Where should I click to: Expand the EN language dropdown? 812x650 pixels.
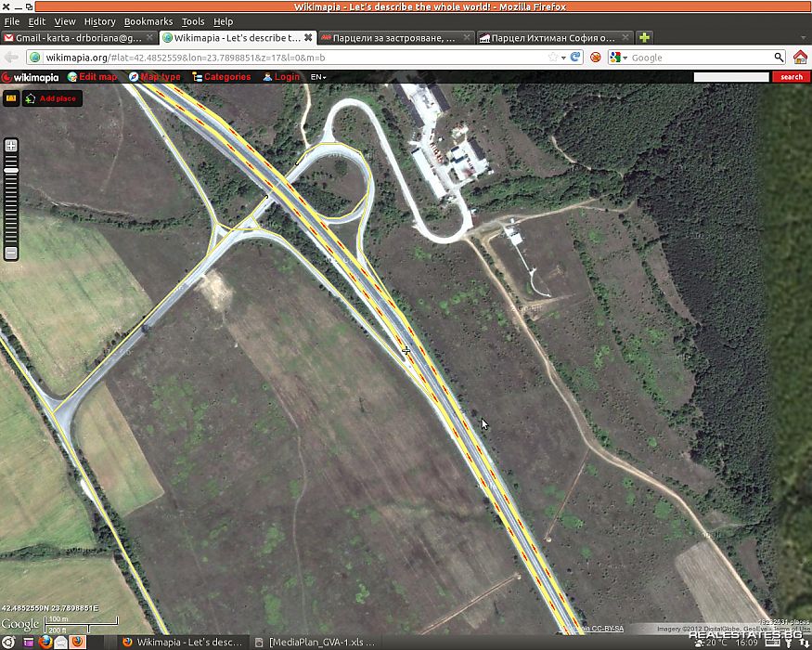coord(318,77)
